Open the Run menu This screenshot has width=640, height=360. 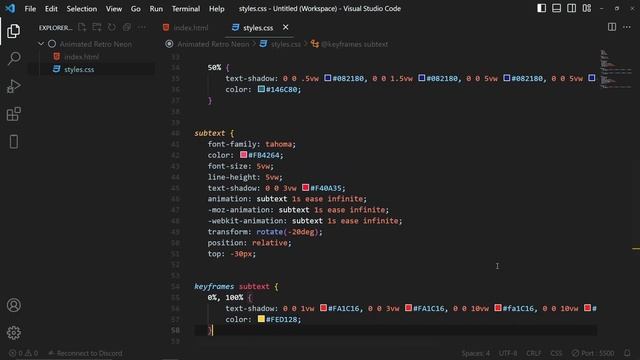tap(156, 9)
